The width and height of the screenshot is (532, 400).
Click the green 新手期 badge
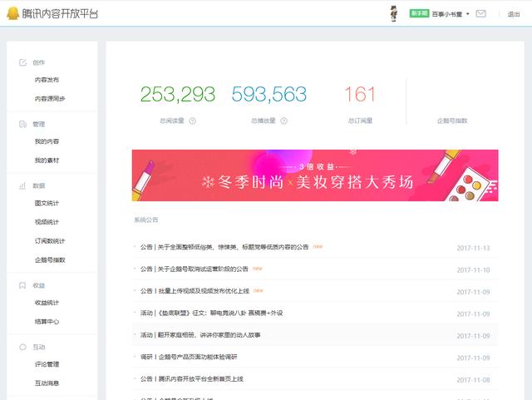tap(419, 13)
